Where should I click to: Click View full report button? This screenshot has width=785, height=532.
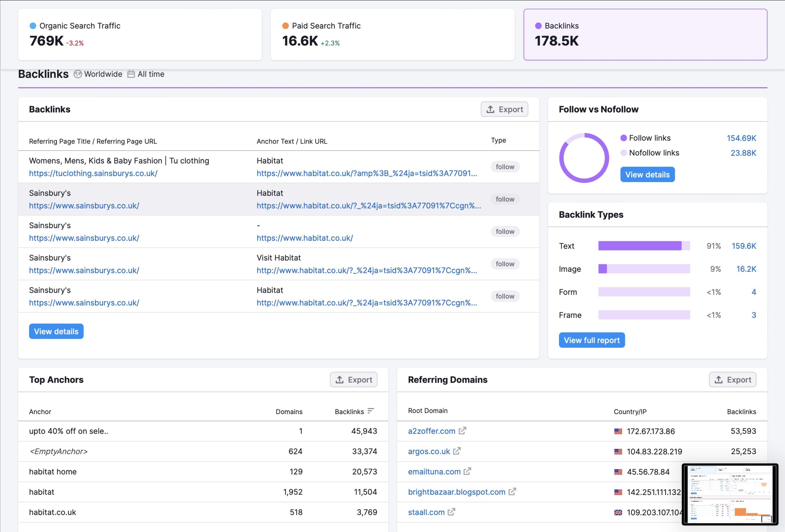coord(592,340)
